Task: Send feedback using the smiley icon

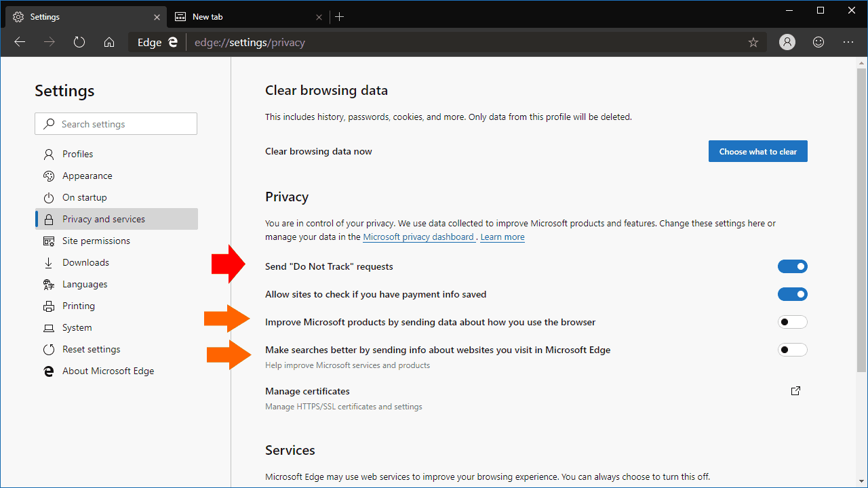Action: coord(818,42)
